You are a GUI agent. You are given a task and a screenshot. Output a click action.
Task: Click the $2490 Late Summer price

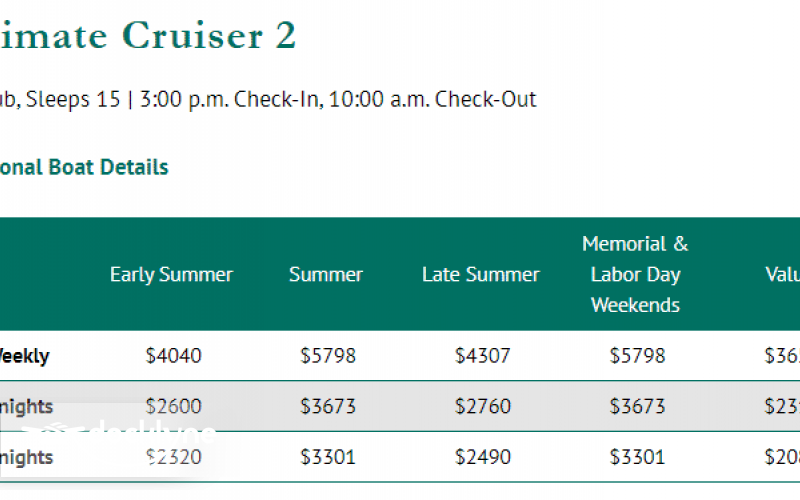click(x=482, y=458)
